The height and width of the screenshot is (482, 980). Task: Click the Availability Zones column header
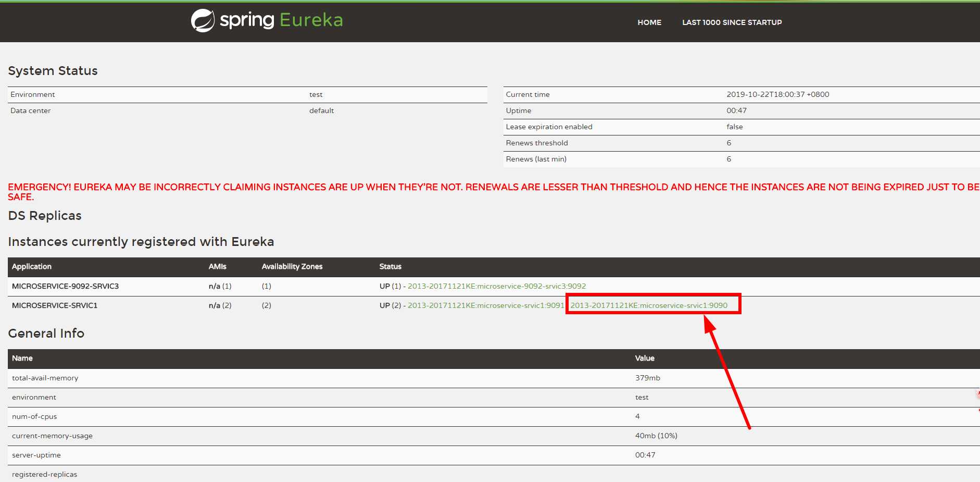292,266
